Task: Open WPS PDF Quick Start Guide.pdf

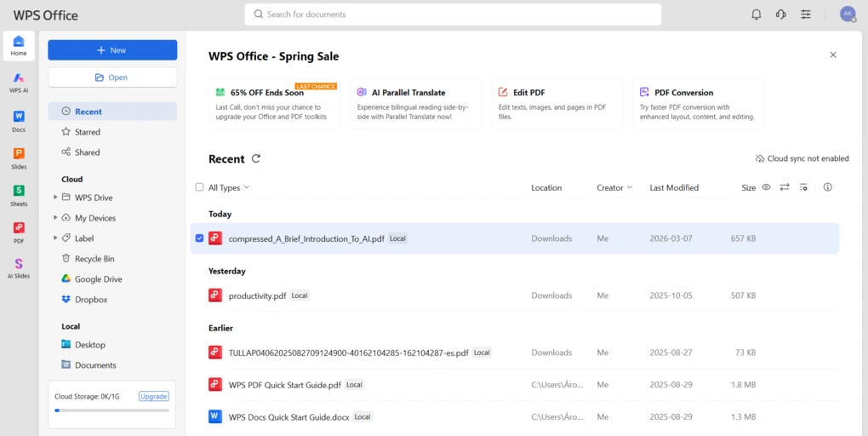Action: pyautogui.click(x=284, y=384)
